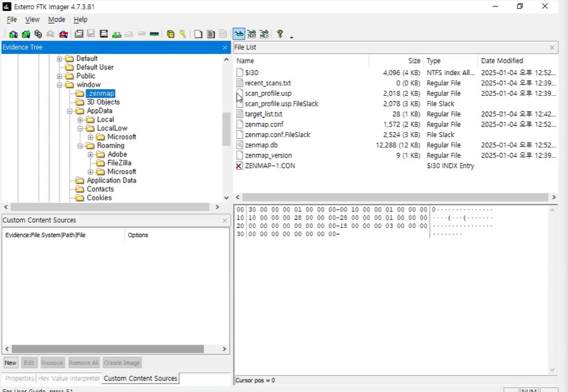Click Remove All Evidence Items icon
Image resolution: width=568 pixels, height=392 pixels.
[63, 34]
